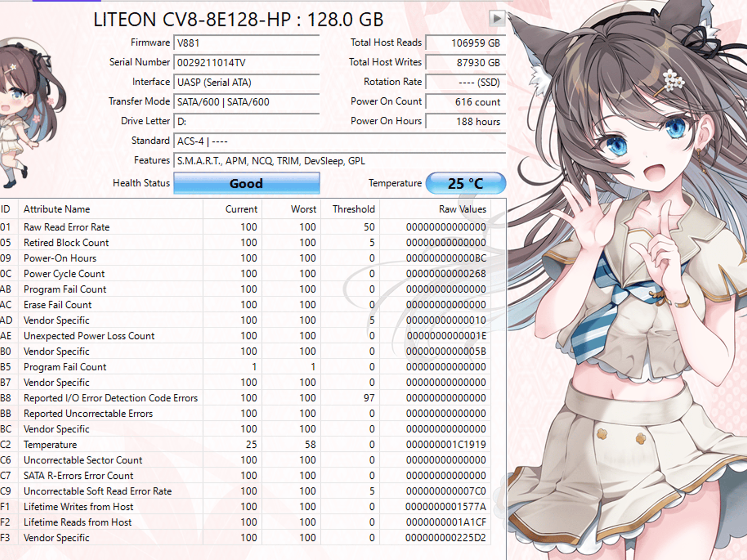Viewport: 747px width, 560px height.
Task: Click raw value 0000000225D2
Action: [446, 538]
